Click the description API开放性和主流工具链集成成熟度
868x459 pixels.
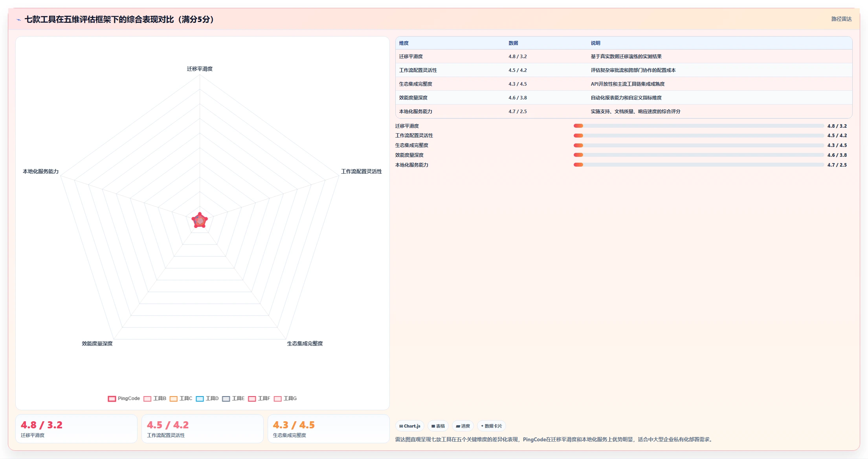click(x=628, y=84)
